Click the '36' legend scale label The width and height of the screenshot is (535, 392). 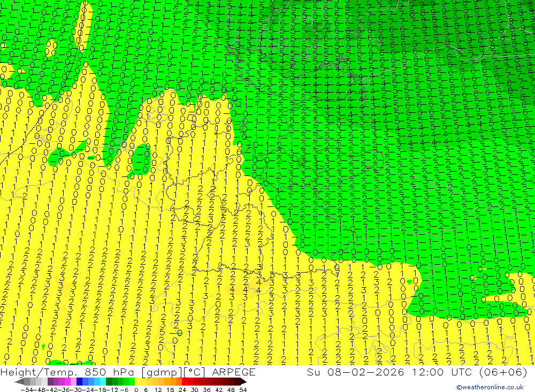(x=207, y=390)
